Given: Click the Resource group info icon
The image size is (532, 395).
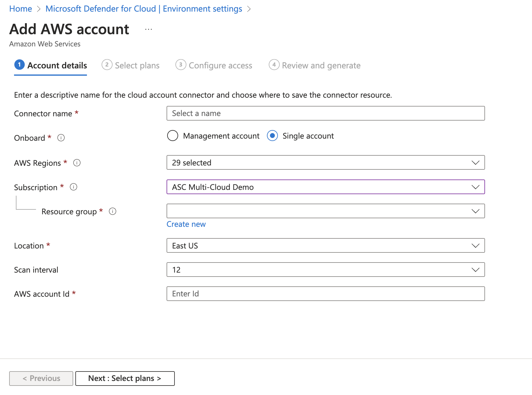Looking at the screenshot, I should pyautogui.click(x=113, y=211).
